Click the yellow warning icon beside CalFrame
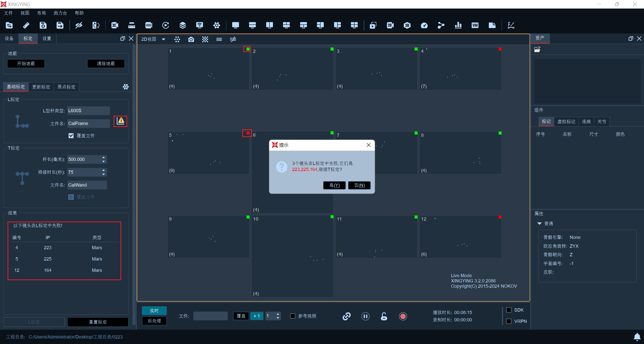644x344 pixels. [x=120, y=121]
